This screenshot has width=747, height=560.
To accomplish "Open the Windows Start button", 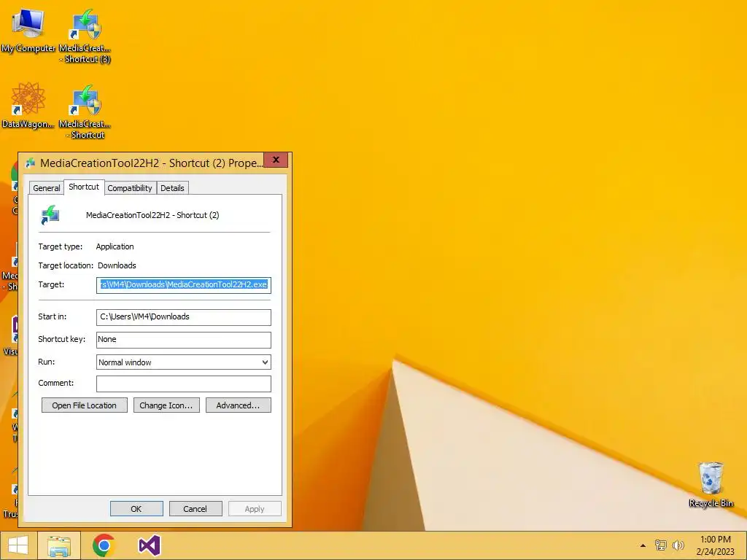I will [18, 545].
